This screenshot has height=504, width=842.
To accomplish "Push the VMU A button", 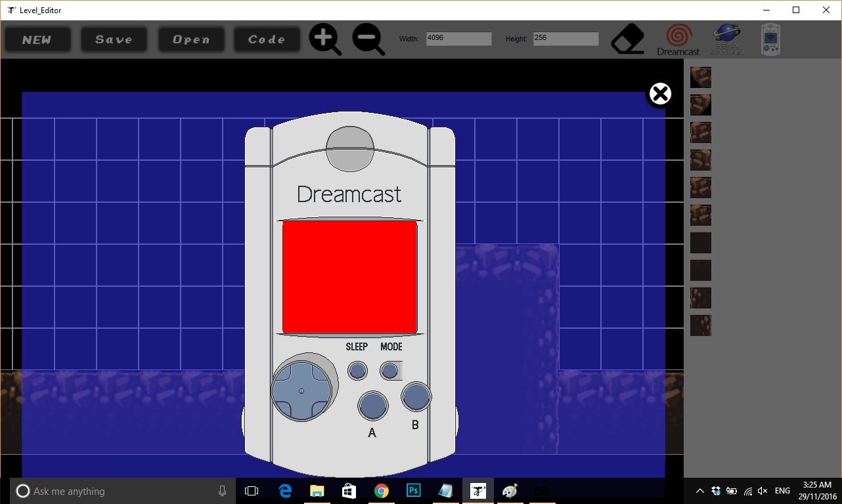I will [x=372, y=406].
